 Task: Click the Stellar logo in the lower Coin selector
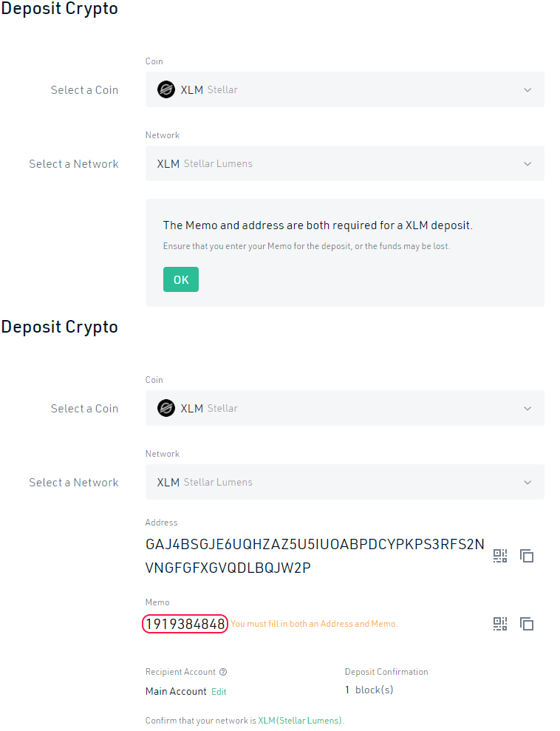click(x=166, y=408)
